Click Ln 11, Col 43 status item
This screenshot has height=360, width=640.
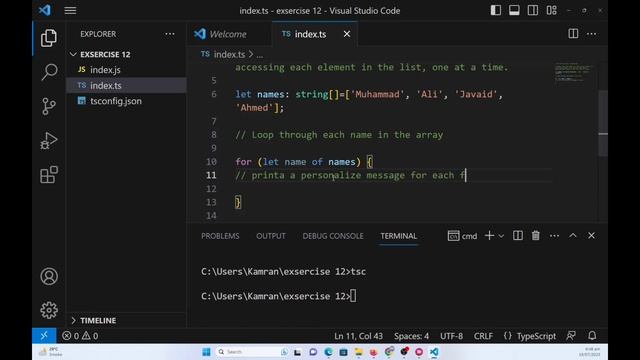358,336
